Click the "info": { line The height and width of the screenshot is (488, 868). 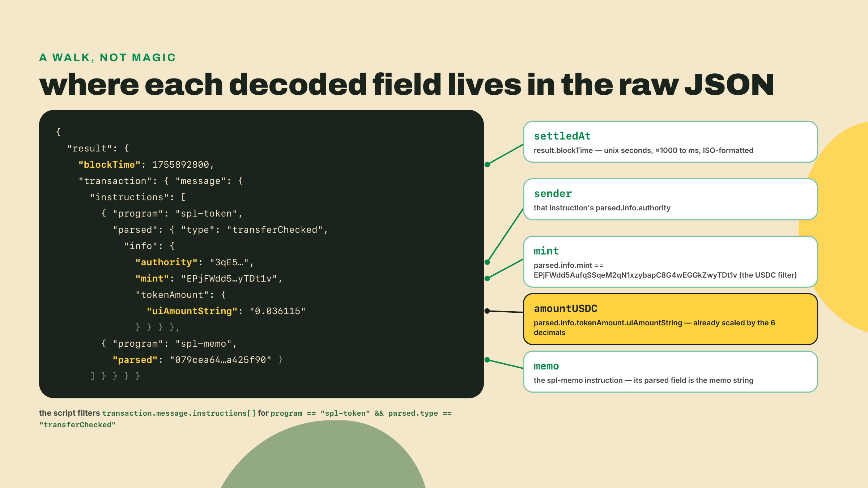point(149,246)
